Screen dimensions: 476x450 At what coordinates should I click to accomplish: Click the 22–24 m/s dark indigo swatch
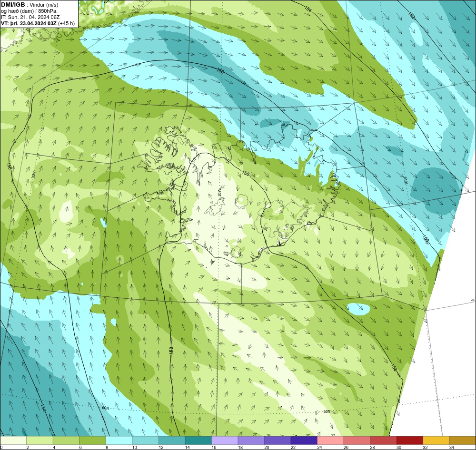304,440
